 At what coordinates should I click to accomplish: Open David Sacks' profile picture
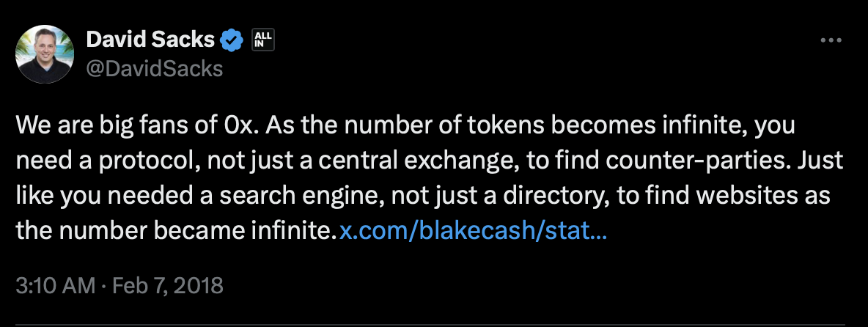click(x=45, y=54)
